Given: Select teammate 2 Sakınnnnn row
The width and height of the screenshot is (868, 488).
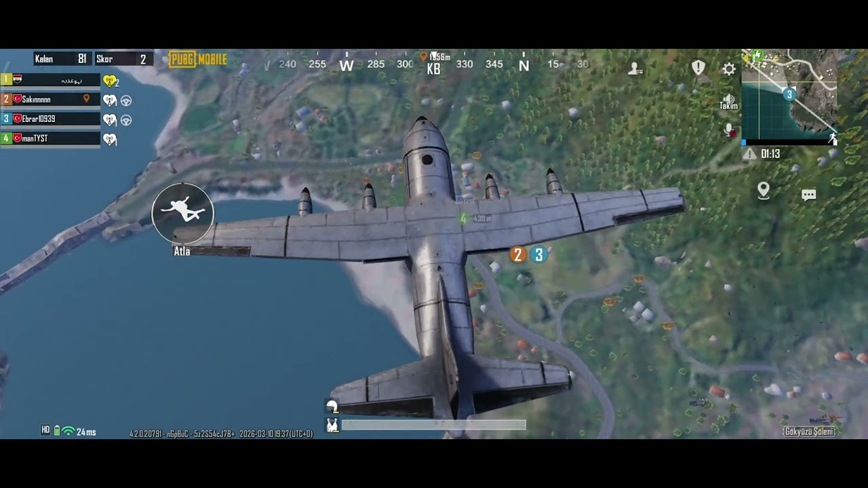Looking at the screenshot, I should pyautogui.click(x=50, y=100).
